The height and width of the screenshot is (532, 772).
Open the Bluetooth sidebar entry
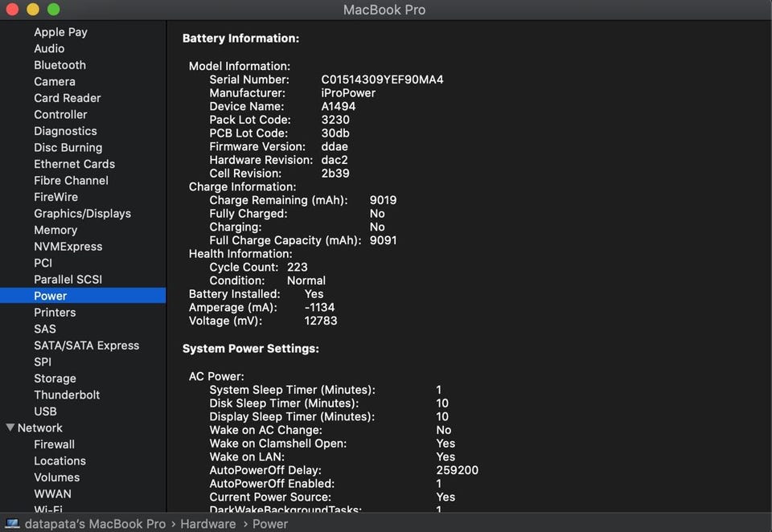[x=60, y=65]
